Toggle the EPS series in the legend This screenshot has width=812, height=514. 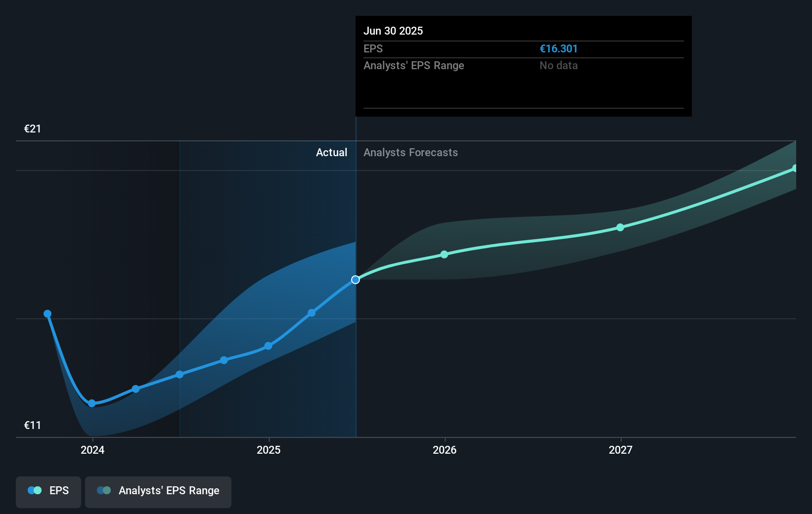[48, 491]
